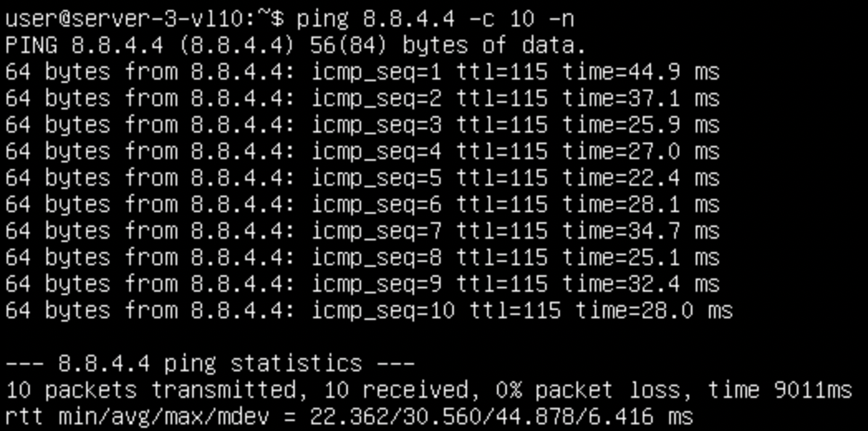Click the icmp_seq=5 text
The height and width of the screenshot is (431, 868).
pyautogui.click(x=377, y=178)
